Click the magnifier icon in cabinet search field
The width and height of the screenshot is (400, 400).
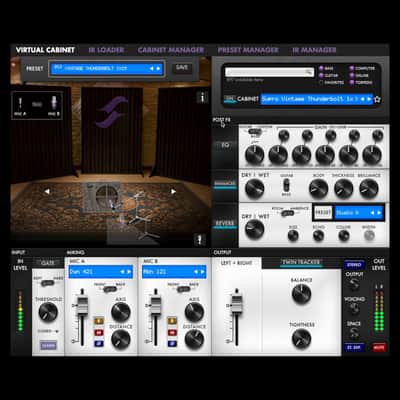(309, 72)
